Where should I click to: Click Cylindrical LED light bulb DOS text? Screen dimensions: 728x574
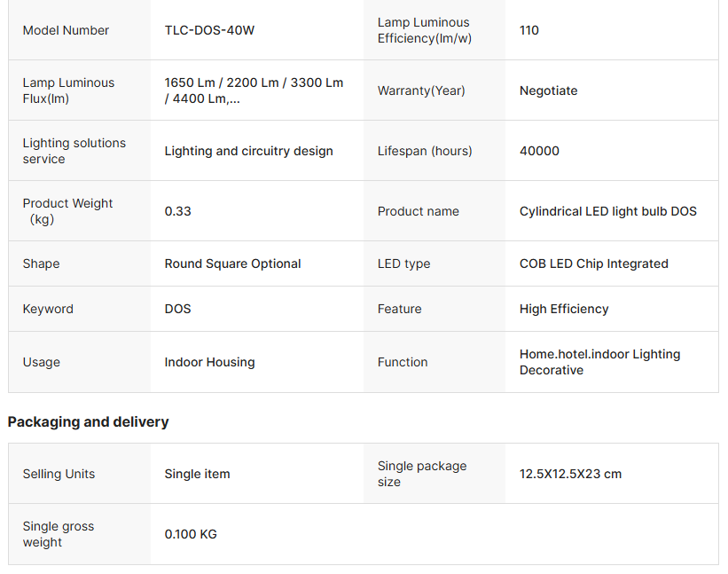pos(607,211)
